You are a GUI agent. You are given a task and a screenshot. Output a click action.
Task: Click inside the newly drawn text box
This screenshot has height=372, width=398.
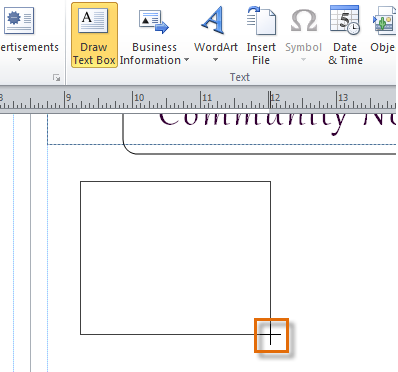pyautogui.click(x=175, y=258)
